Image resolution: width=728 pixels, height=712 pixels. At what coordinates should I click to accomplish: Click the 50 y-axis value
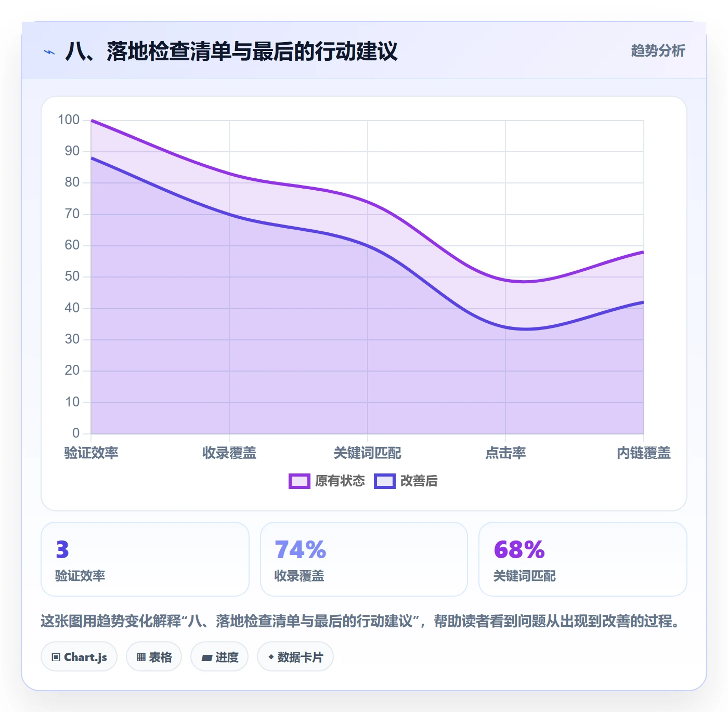pyautogui.click(x=72, y=276)
